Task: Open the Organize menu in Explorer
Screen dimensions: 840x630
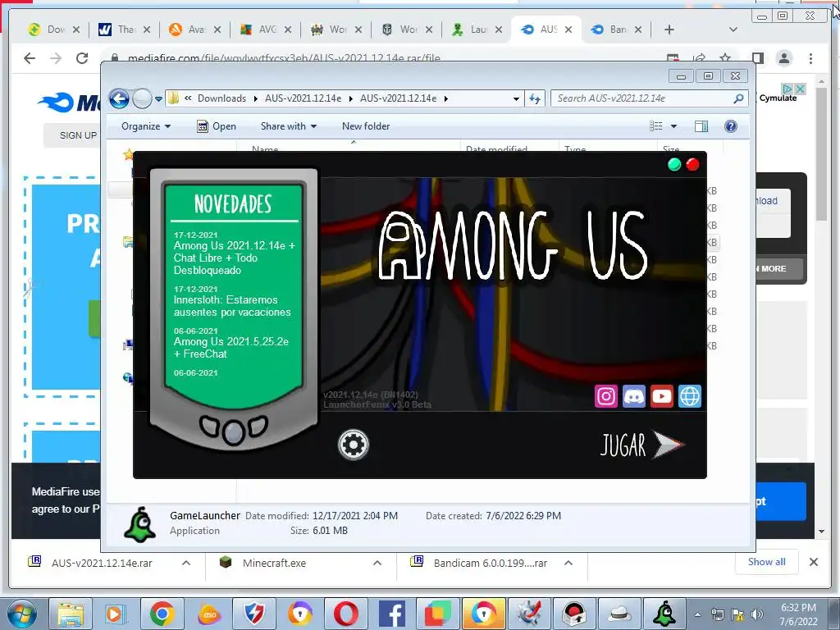Action: (146, 126)
